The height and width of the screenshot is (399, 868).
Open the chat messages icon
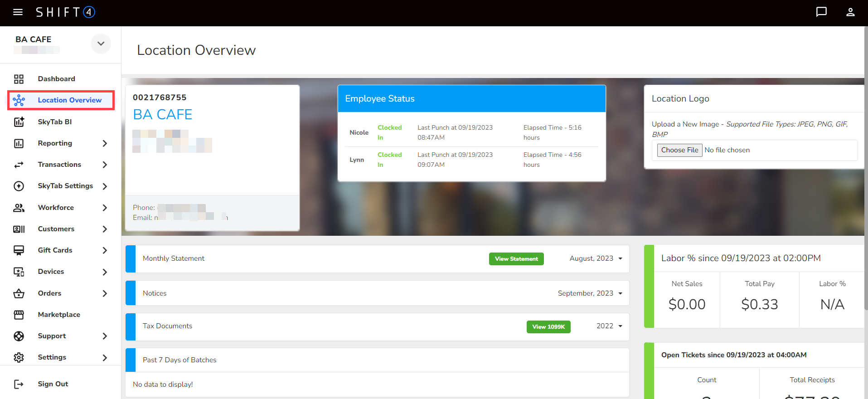coord(821,12)
